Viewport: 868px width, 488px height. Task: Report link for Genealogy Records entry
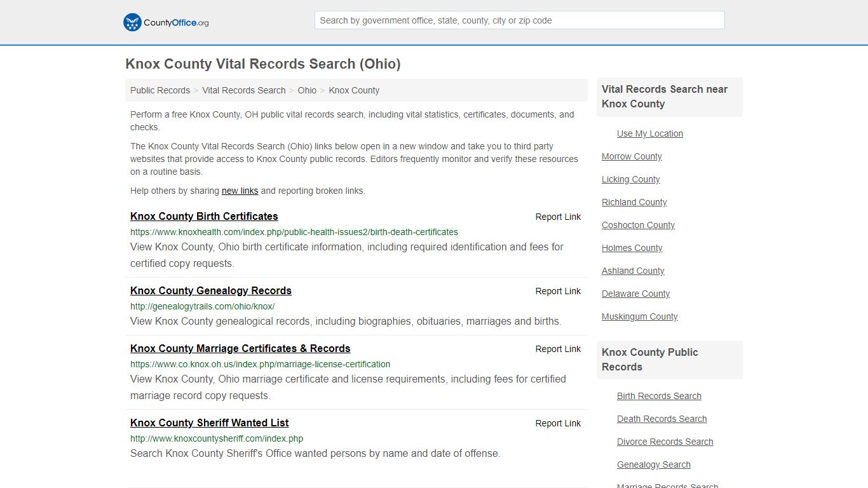tap(558, 291)
